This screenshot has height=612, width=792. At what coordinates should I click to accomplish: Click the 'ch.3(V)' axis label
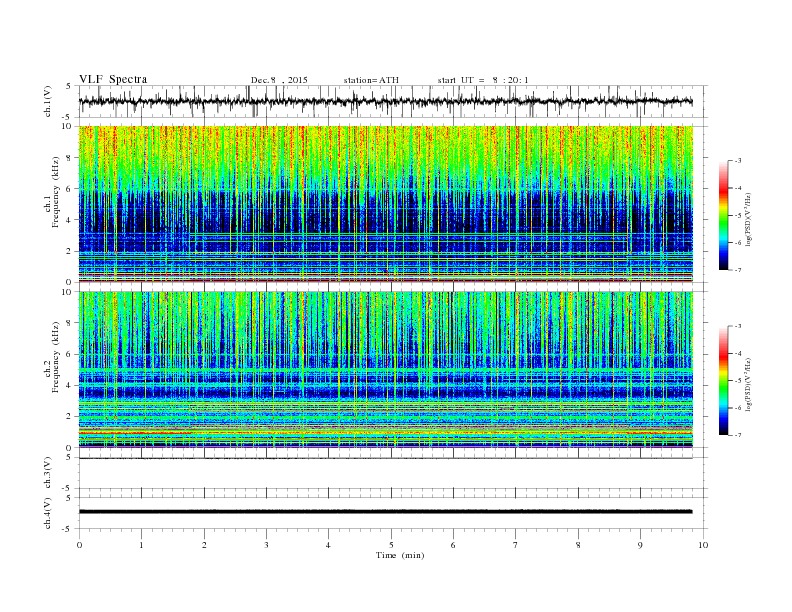tap(48, 473)
